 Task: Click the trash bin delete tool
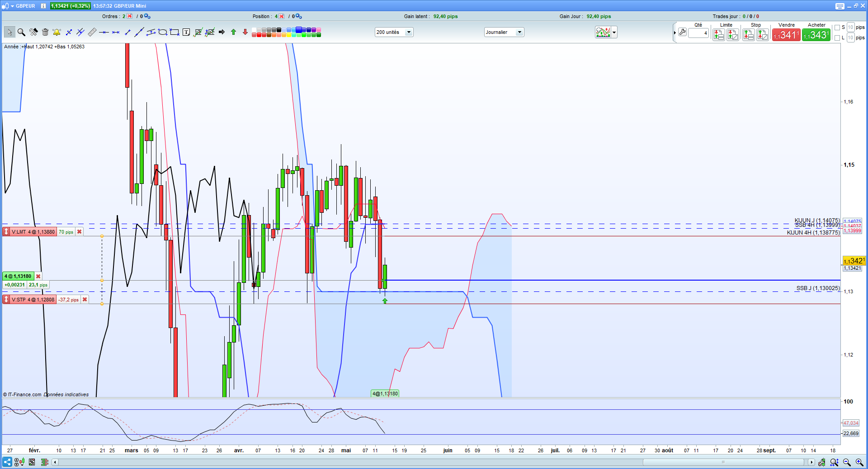coord(45,32)
